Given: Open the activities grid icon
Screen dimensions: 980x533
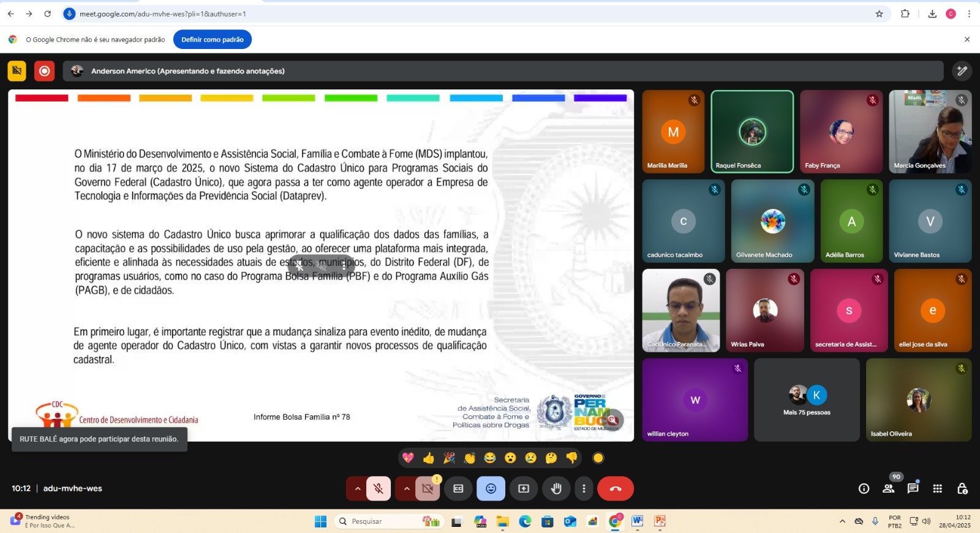Looking at the screenshot, I should coord(937,488).
